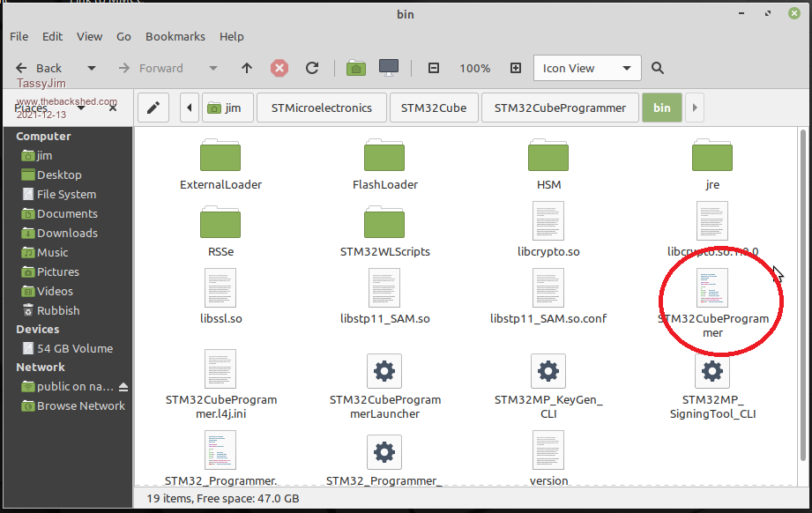Expand the Forward history dropdown arrow
The image size is (812, 513).
pos(212,68)
